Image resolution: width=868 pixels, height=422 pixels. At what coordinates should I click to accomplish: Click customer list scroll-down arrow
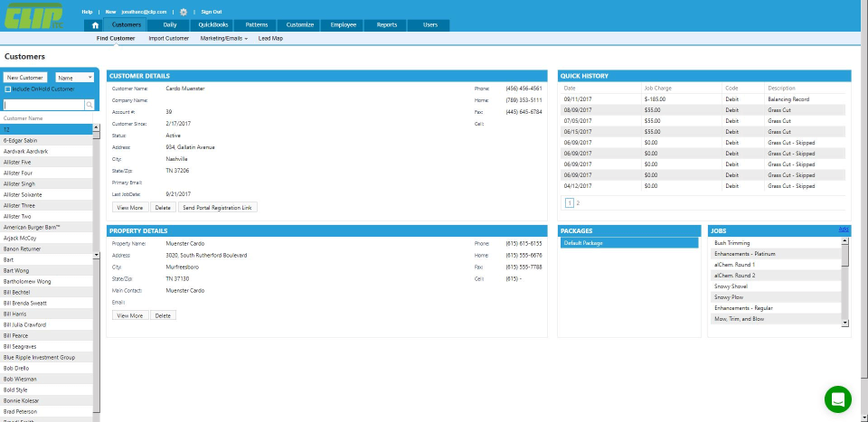pyautogui.click(x=97, y=256)
